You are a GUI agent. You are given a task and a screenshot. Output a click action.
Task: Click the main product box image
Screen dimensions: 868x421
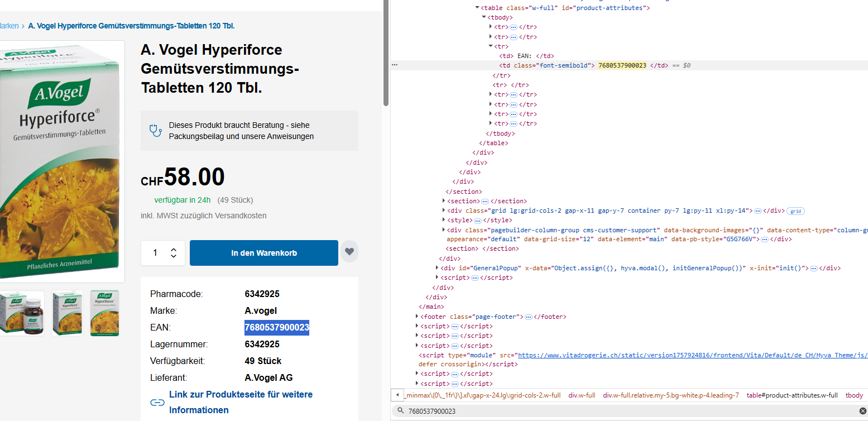pos(60,161)
